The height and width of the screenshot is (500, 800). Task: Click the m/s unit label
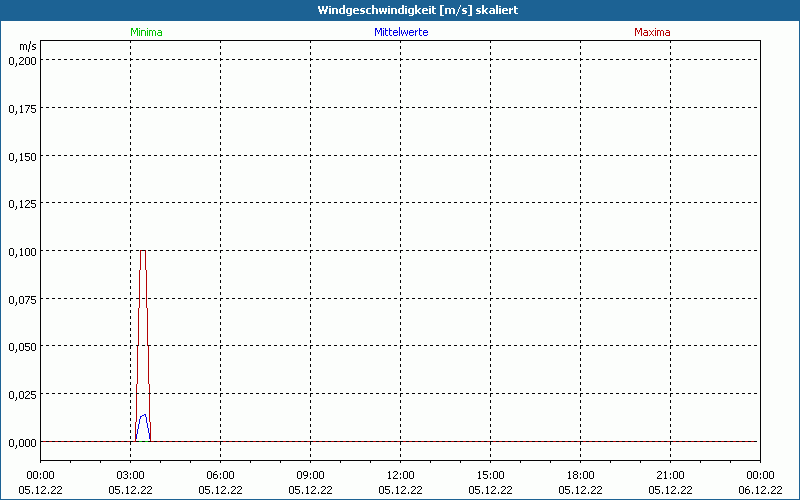[x=28, y=46]
